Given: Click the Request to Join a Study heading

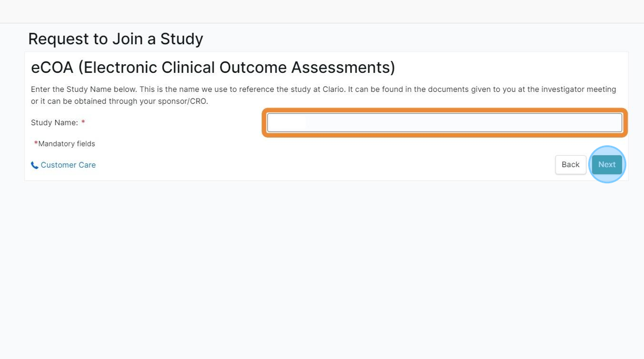Looking at the screenshot, I should coord(116,39).
